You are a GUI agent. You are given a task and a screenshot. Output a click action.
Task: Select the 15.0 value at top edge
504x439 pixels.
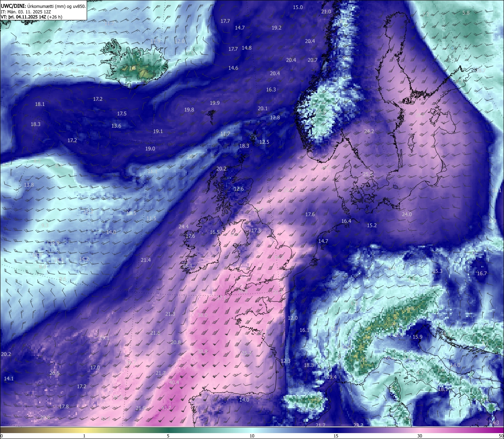click(298, 7)
